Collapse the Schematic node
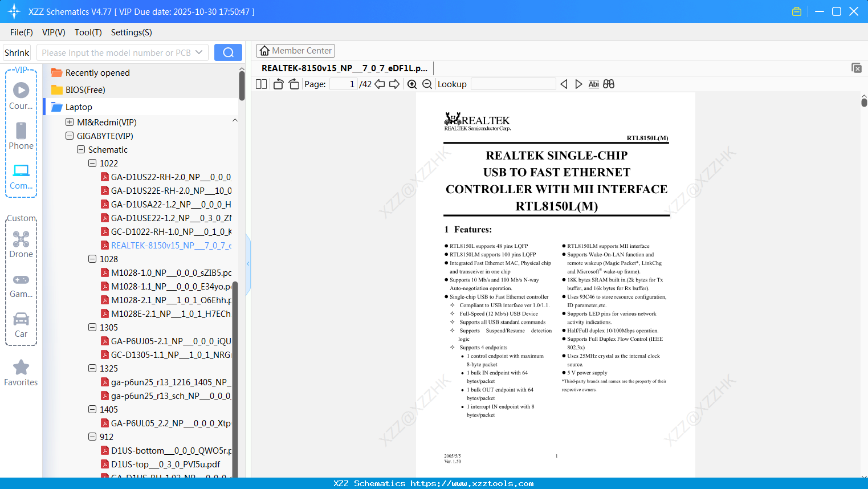The width and height of the screenshot is (868, 489). (81, 149)
